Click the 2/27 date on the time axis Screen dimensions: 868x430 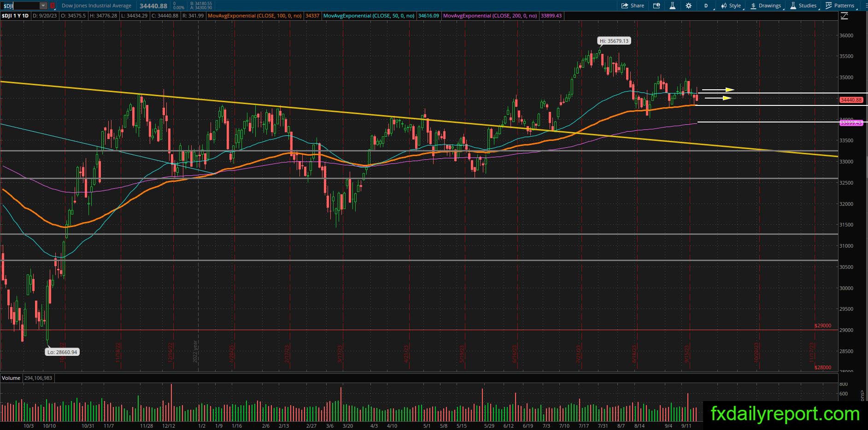click(312, 426)
